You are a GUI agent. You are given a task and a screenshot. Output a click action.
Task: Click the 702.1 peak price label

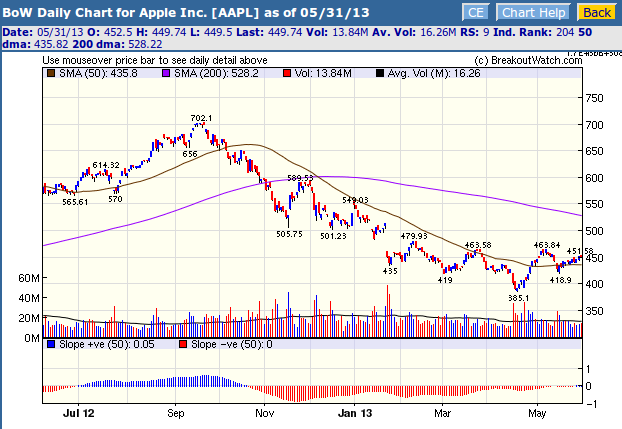201,118
